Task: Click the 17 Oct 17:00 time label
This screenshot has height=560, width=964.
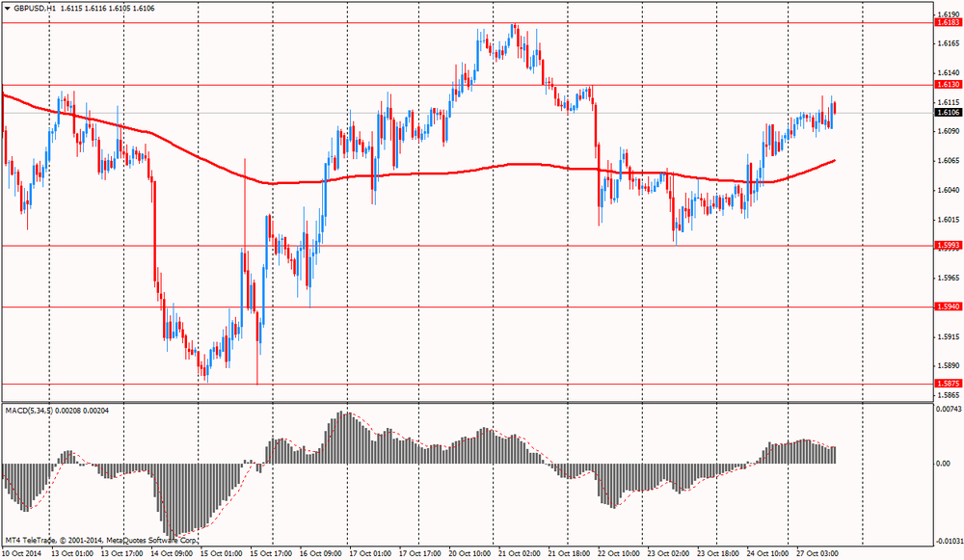Action: [x=420, y=554]
